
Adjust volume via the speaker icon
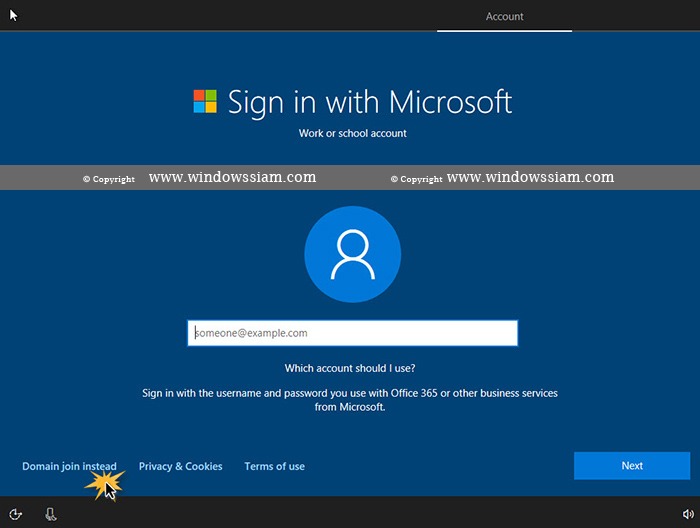pos(688,514)
